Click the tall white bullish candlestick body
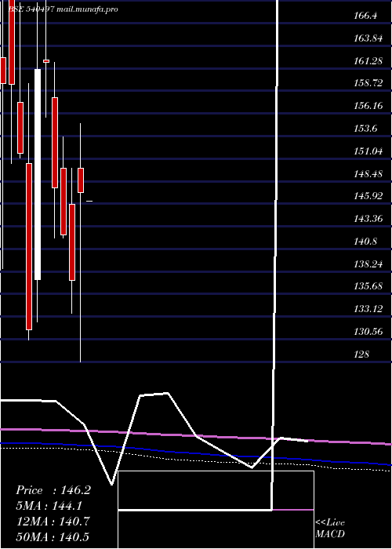Viewport: 392px width, 549px height. tap(38, 174)
